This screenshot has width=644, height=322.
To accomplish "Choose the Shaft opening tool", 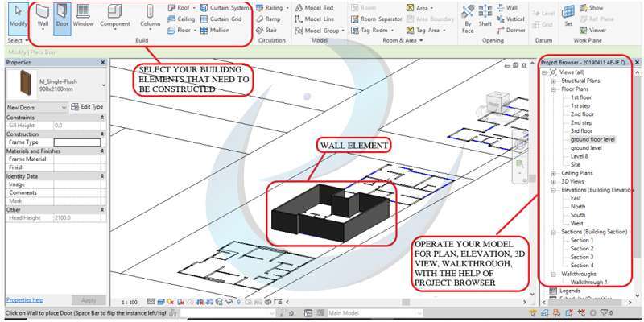I will pos(485,16).
